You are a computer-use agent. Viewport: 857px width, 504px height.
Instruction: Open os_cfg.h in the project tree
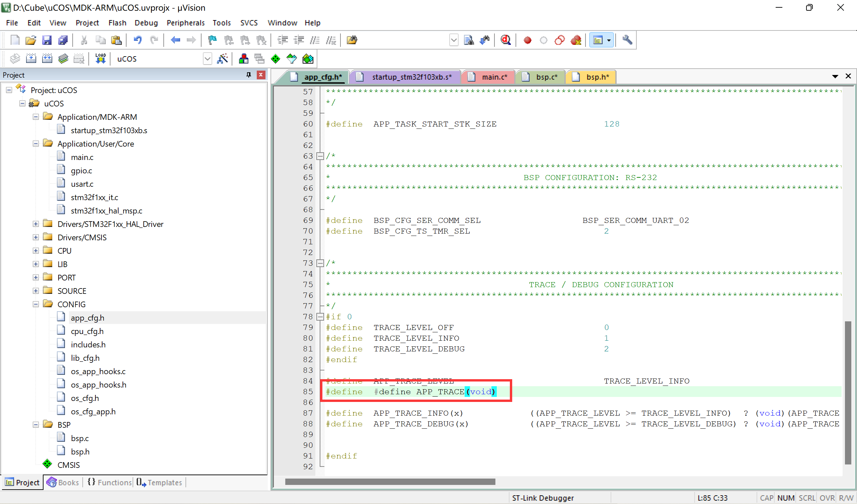[x=85, y=398]
